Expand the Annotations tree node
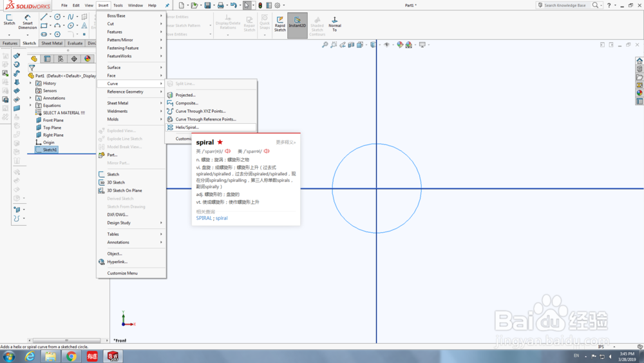This screenshot has width=644, height=363. [x=30, y=98]
